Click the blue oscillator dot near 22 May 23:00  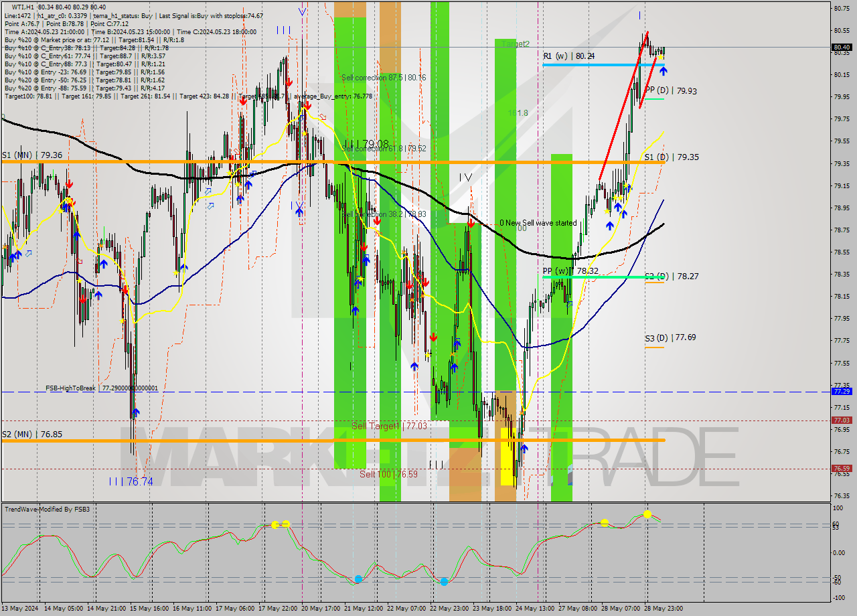click(x=444, y=582)
